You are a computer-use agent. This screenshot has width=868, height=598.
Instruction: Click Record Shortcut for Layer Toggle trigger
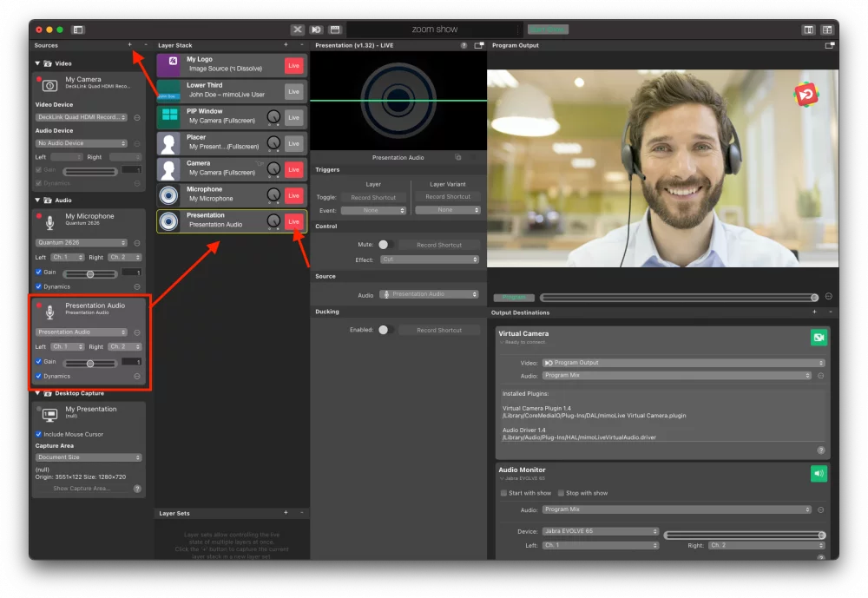coord(373,197)
